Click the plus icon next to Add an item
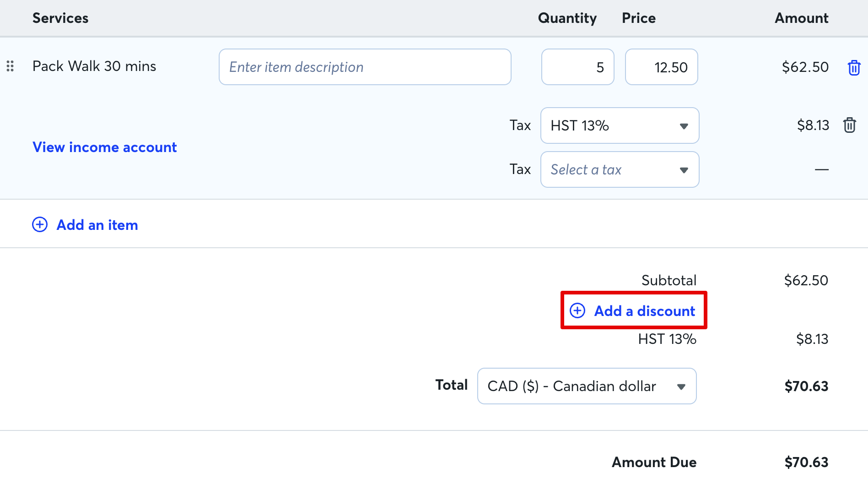 click(x=40, y=224)
